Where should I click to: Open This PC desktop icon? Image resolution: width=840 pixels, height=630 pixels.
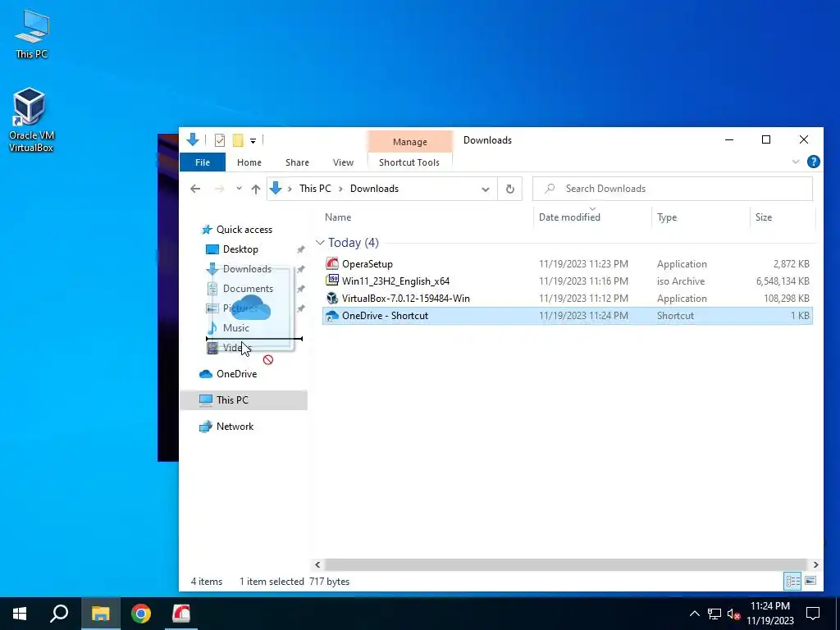(32, 34)
